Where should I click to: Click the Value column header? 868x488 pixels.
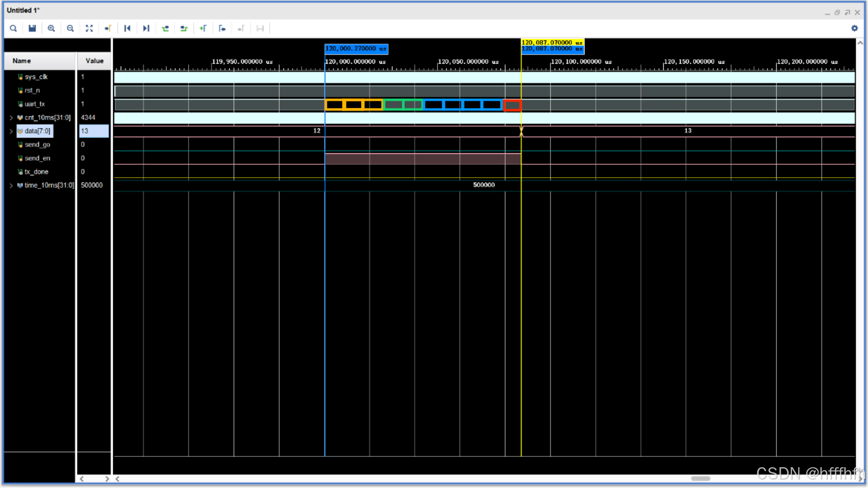click(x=94, y=61)
